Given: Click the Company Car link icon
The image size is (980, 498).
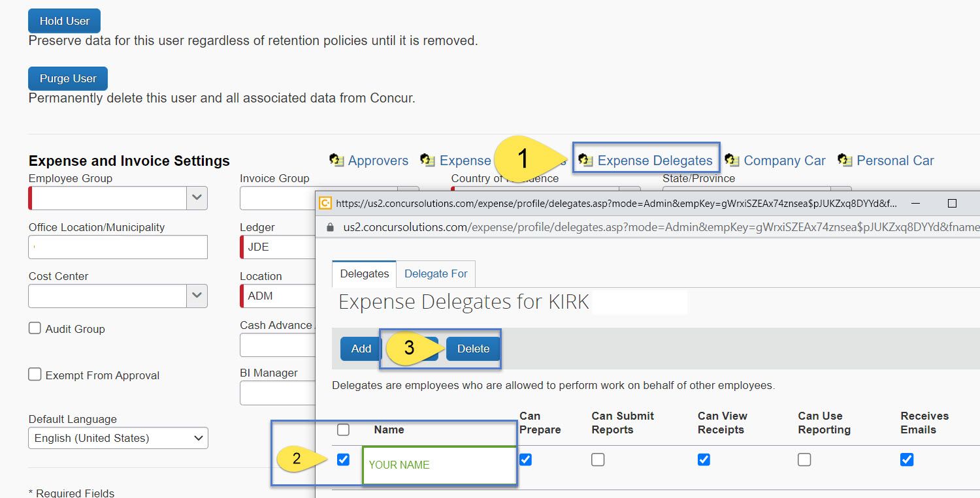Looking at the screenshot, I should coord(732,160).
